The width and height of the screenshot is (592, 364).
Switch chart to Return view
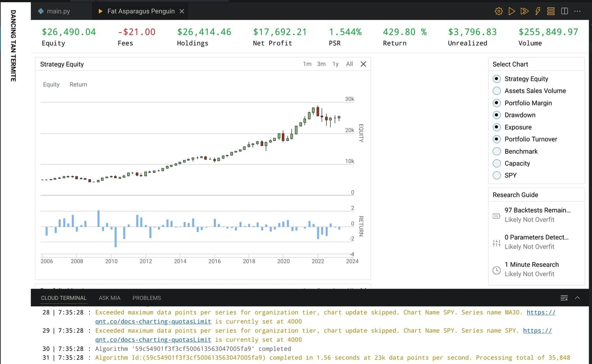click(78, 84)
